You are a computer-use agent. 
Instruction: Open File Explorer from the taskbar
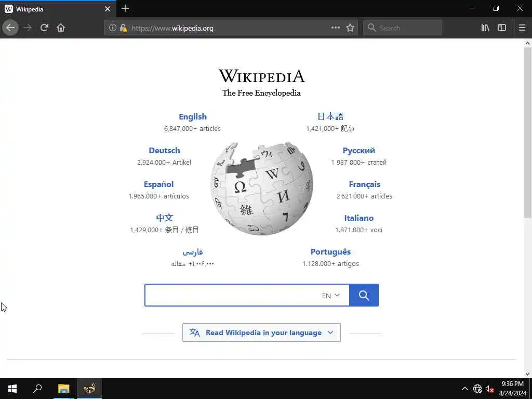coord(63,389)
